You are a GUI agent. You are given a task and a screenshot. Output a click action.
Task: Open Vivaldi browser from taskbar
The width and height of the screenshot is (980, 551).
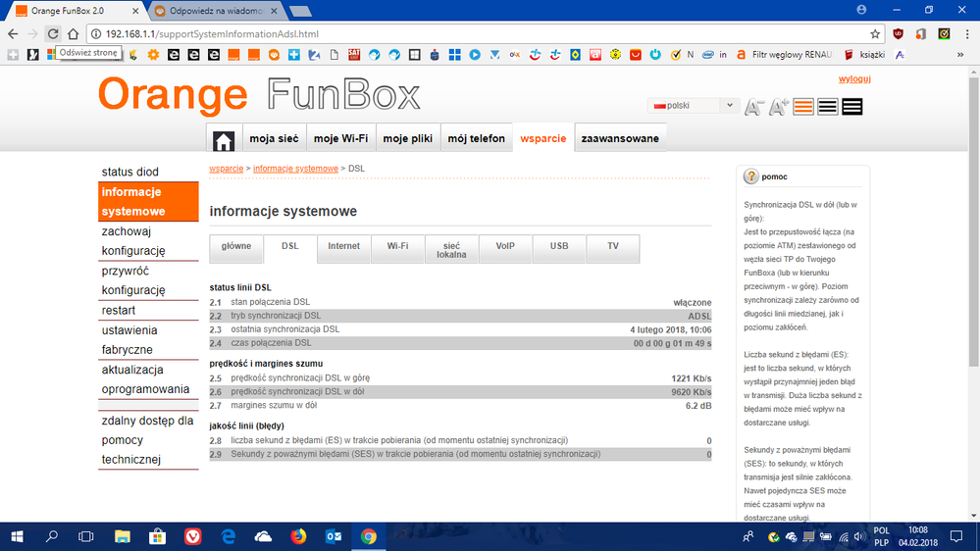[193, 536]
